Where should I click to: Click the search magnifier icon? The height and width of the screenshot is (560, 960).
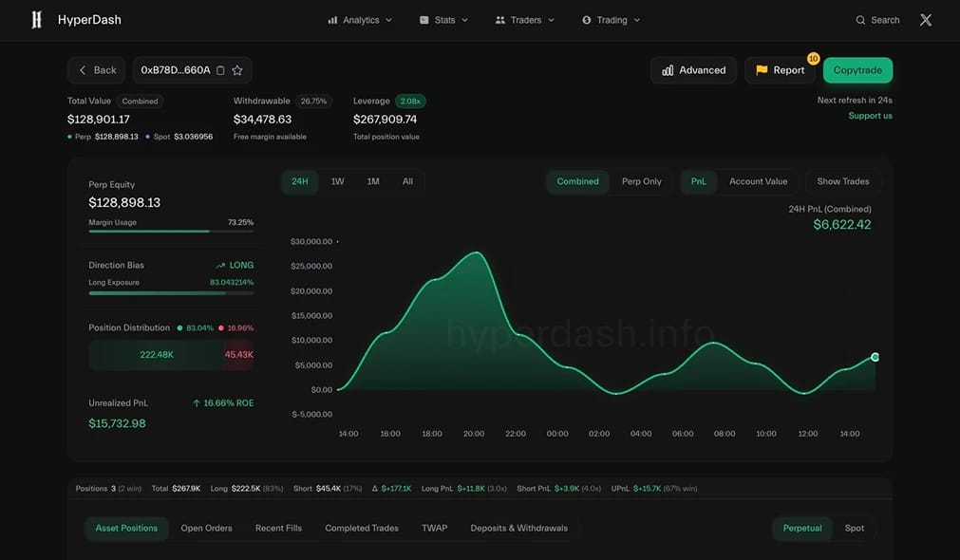click(860, 20)
